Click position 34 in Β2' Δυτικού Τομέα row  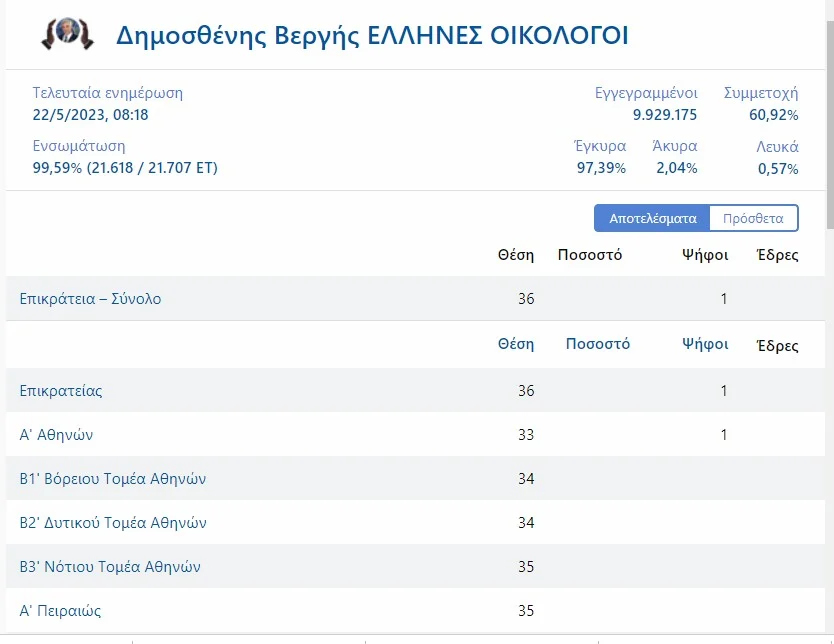(526, 523)
